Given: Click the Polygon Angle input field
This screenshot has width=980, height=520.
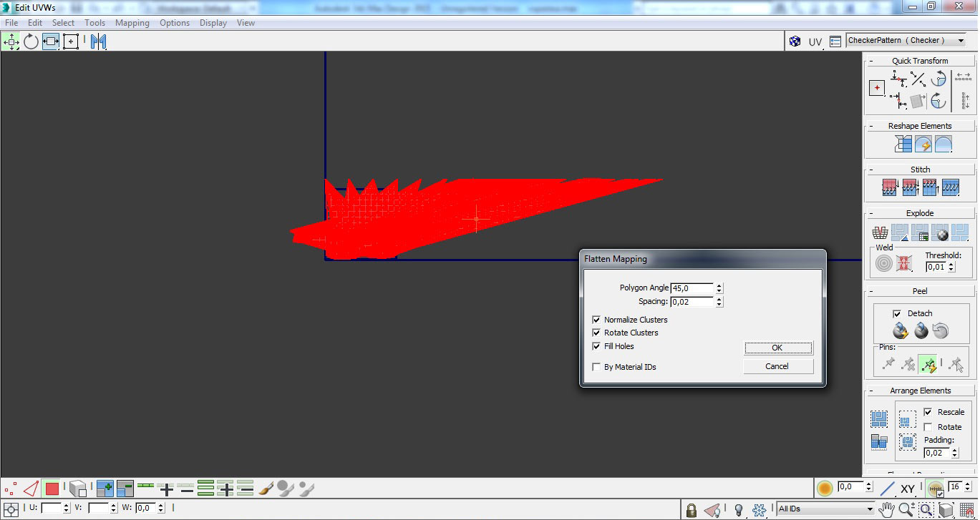Looking at the screenshot, I should (692, 288).
